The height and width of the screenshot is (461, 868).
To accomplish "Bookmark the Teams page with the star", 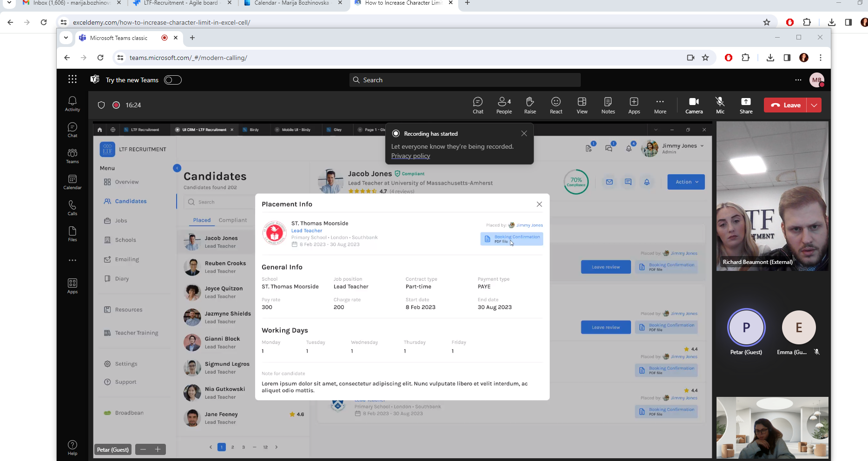I will coord(705,58).
